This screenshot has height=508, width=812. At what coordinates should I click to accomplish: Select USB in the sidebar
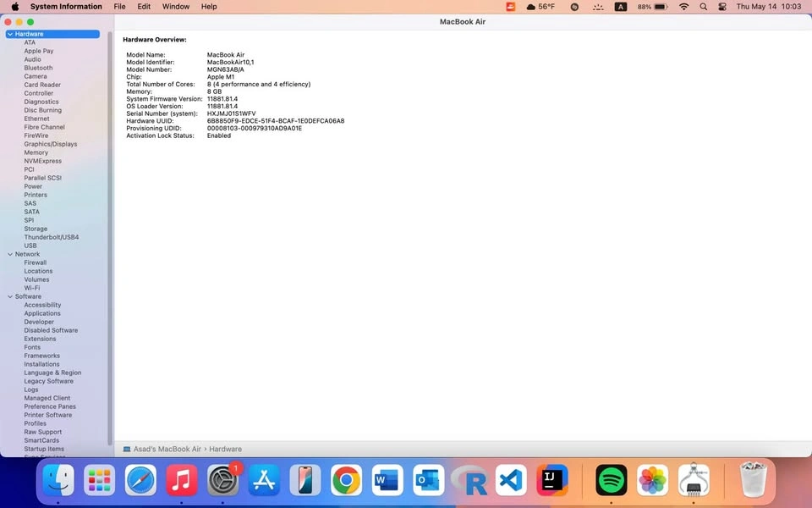tap(30, 246)
